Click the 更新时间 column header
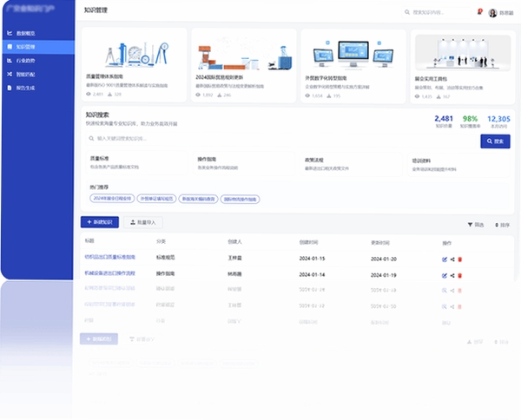Image resolution: width=521 pixels, height=420 pixels. [380, 243]
